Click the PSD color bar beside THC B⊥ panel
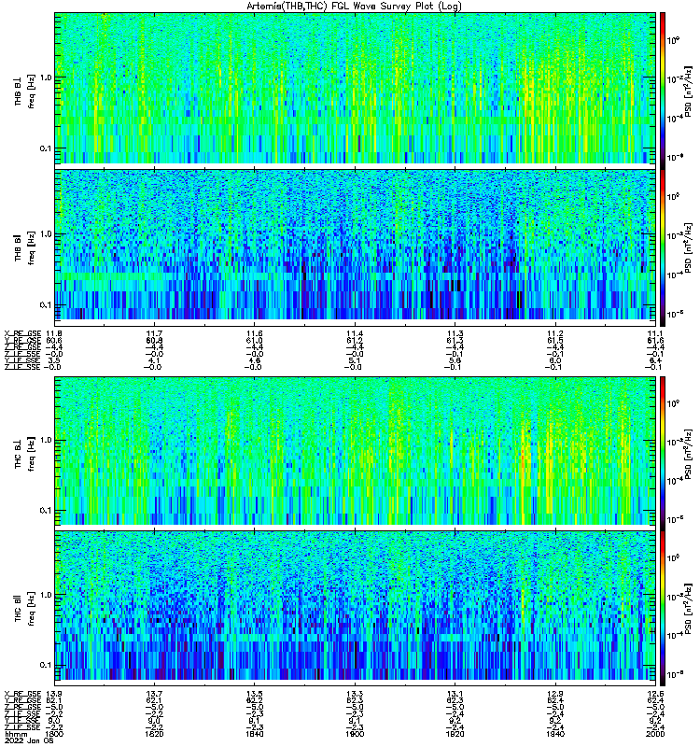 [663, 453]
